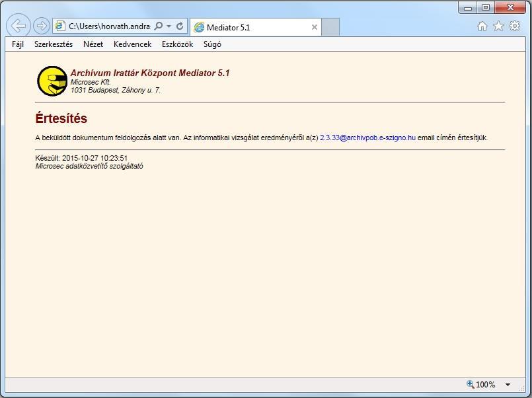Click the zoom magnifier icon in status bar
Viewport: 532px width, 398px height.
pyautogui.click(x=471, y=384)
